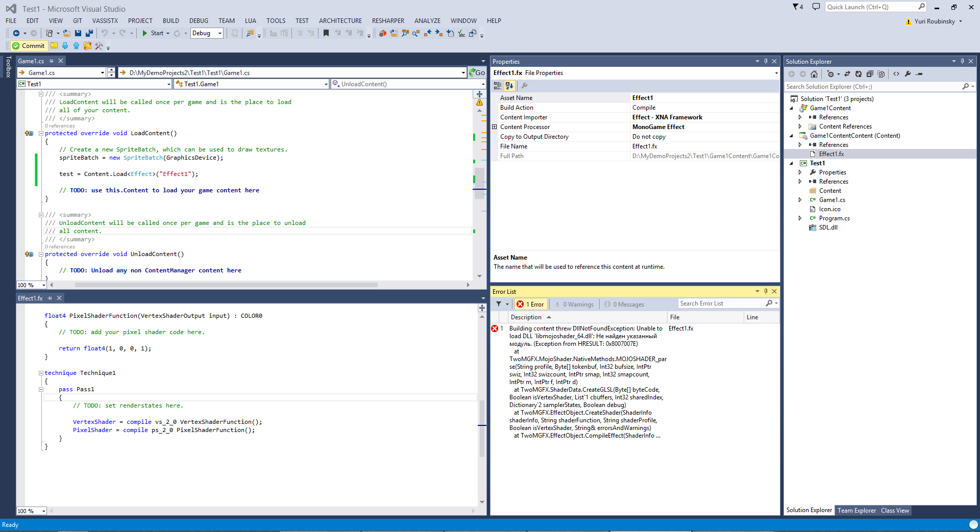Click Solution Explorer Collapse All icon
The height and width of the screenshot is (532, 980).
point(870,74)
